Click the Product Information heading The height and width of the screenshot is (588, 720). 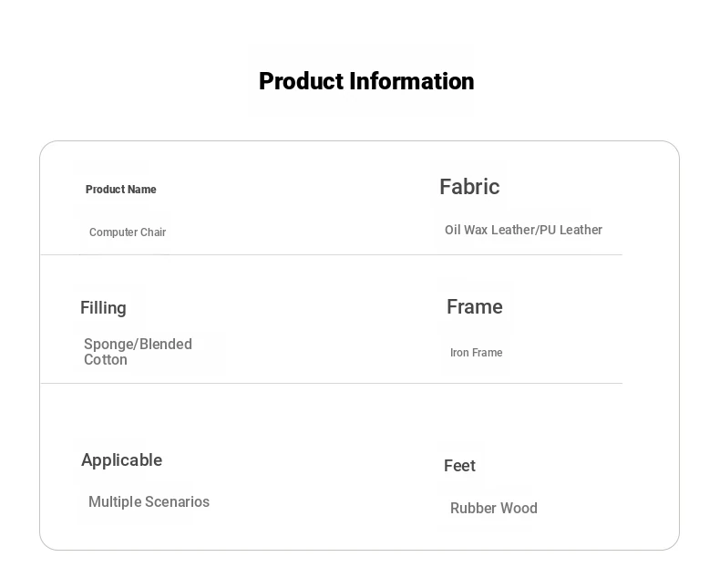366,81
